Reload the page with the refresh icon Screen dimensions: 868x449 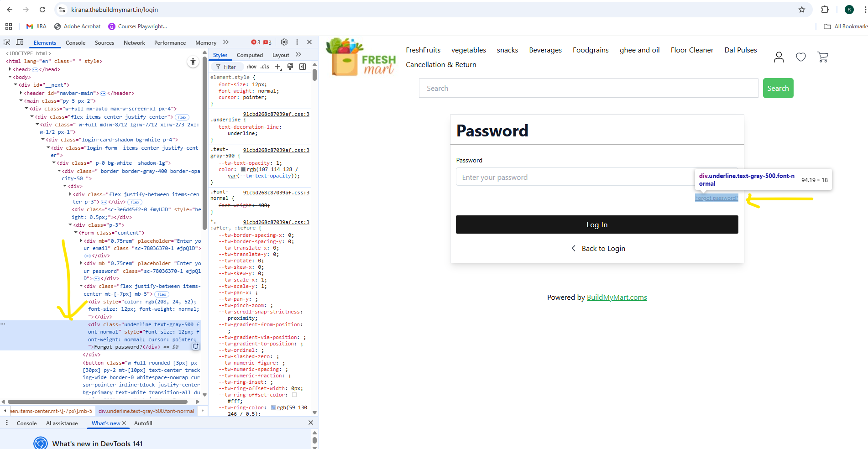point(42,10)
